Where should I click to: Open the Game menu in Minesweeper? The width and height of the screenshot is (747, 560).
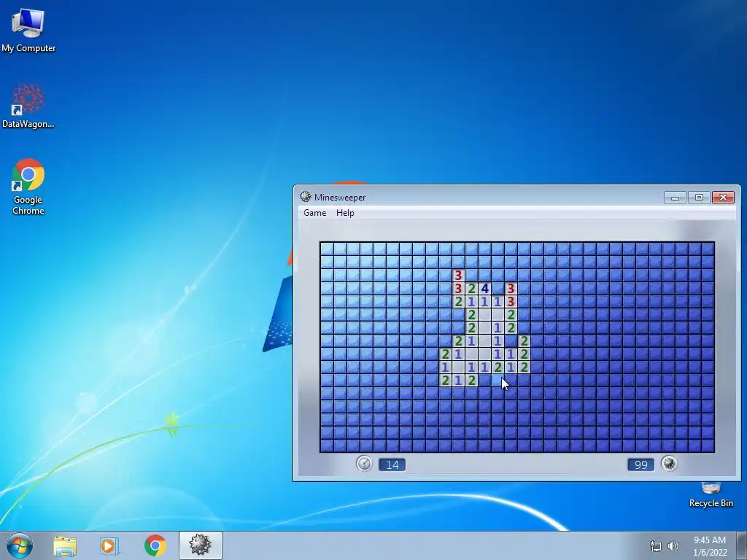pyautogui.click(x=315, y=213)
